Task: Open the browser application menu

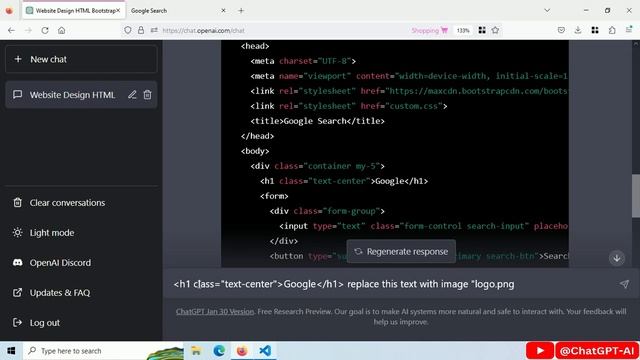Action: point(629,29)
